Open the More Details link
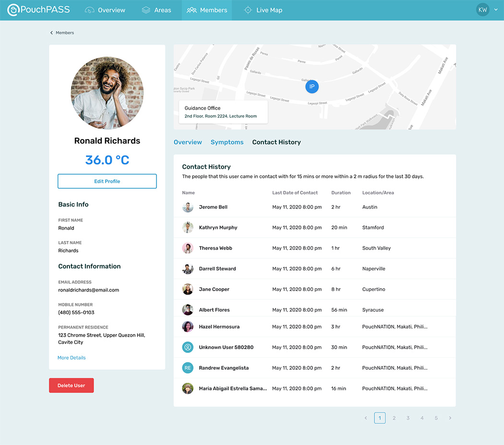This screenshot has width=504, height=445. [x=72, y=358]
